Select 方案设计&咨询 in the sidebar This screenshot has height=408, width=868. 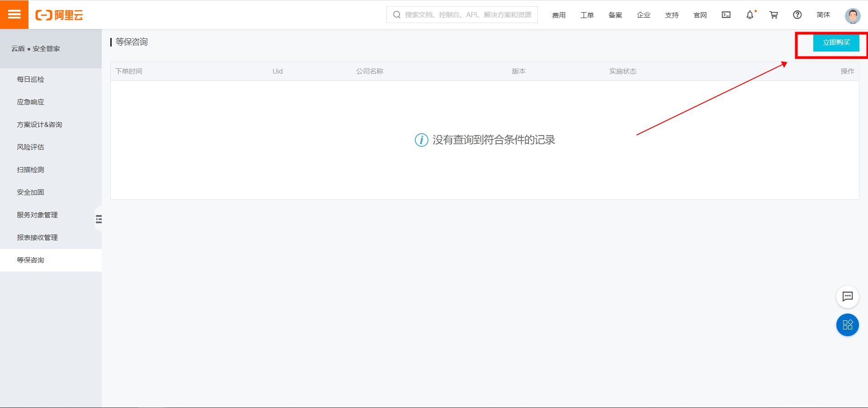point(51,124)
